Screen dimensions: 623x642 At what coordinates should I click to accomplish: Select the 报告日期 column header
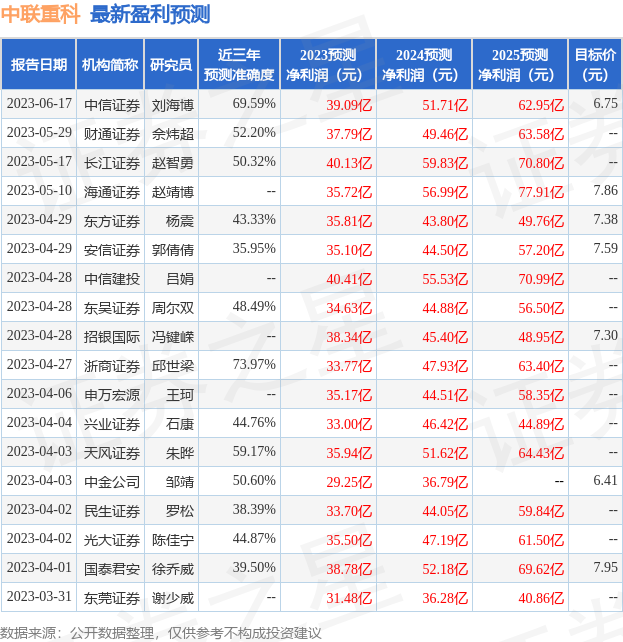tap(39, 65)
